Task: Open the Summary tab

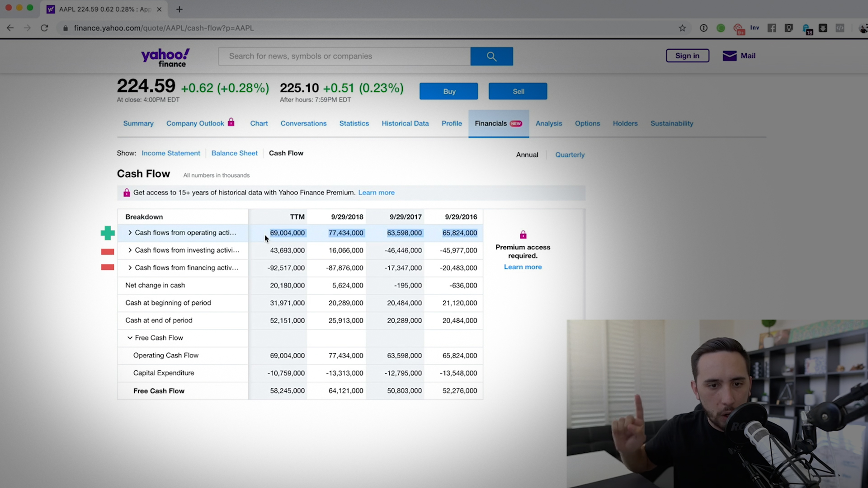Action: point(138,123)
